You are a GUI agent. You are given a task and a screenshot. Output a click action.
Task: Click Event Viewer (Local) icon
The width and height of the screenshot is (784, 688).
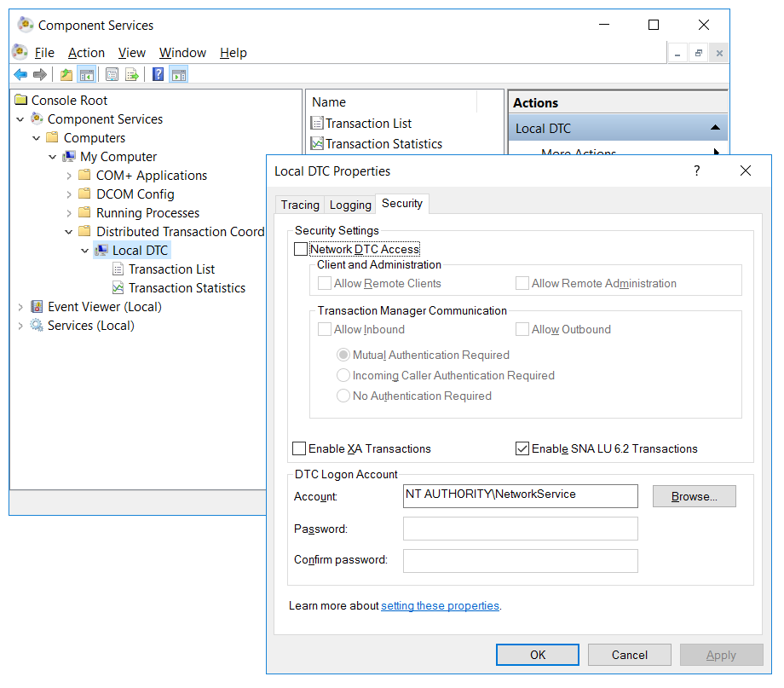(x=37, y=306)
